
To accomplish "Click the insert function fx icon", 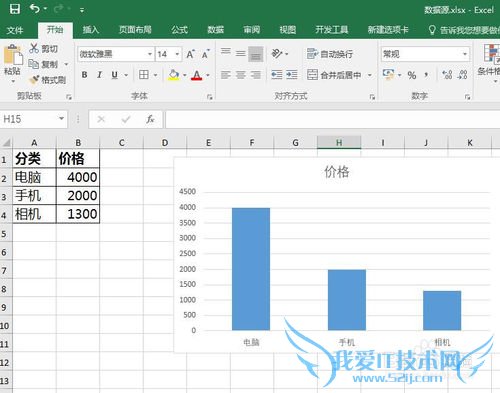I will (150, 119).
